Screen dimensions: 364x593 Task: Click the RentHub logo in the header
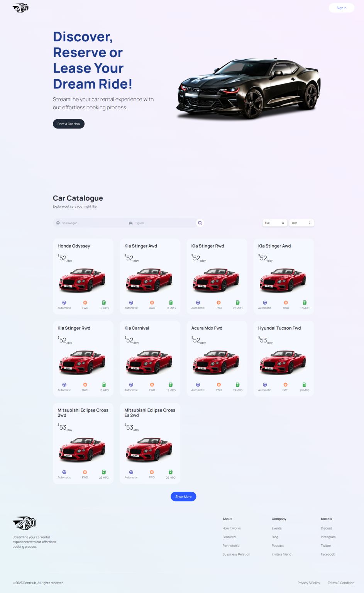(21, 8)
